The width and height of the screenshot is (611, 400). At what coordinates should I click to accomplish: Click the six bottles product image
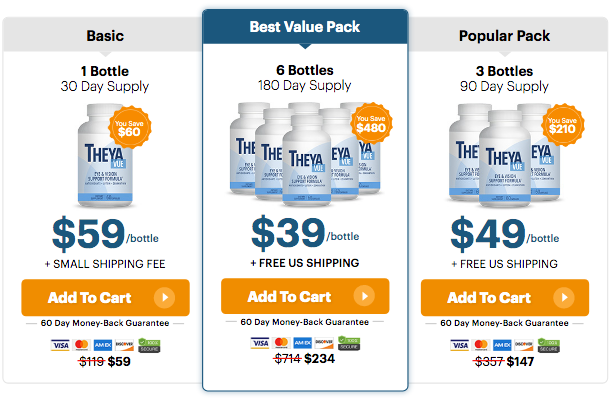click(x=305, y=154)
